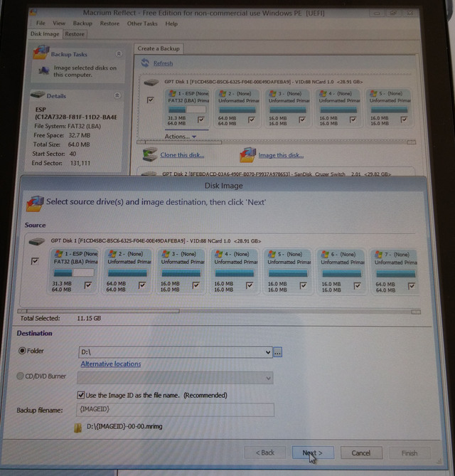The image size is (455, 476).
Task: Open the Alternative locations link
Action: [x=111, y=364]
